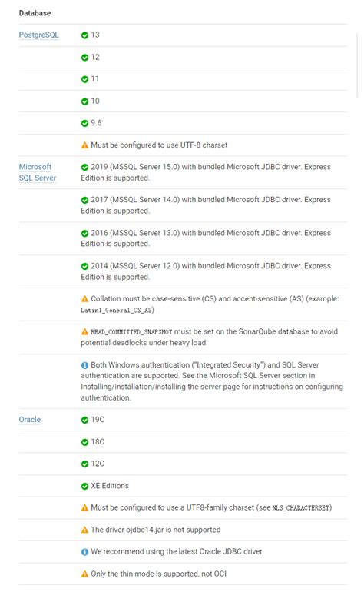Click the text 'Must be configured to use UTF-8 charset'

(159, 145)
